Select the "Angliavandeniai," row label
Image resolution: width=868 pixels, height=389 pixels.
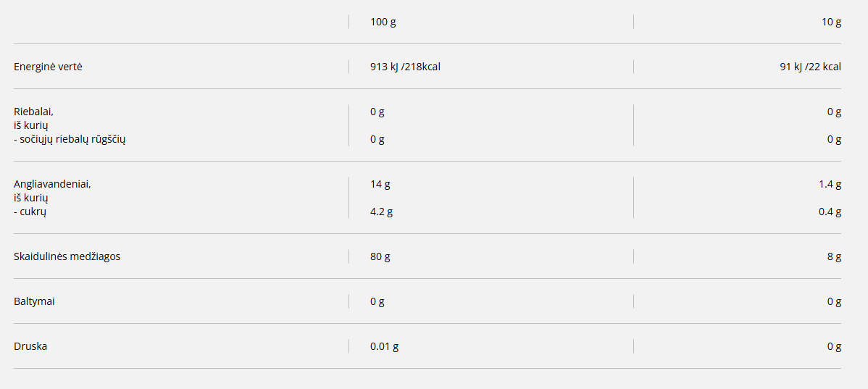tap(52, 184)
